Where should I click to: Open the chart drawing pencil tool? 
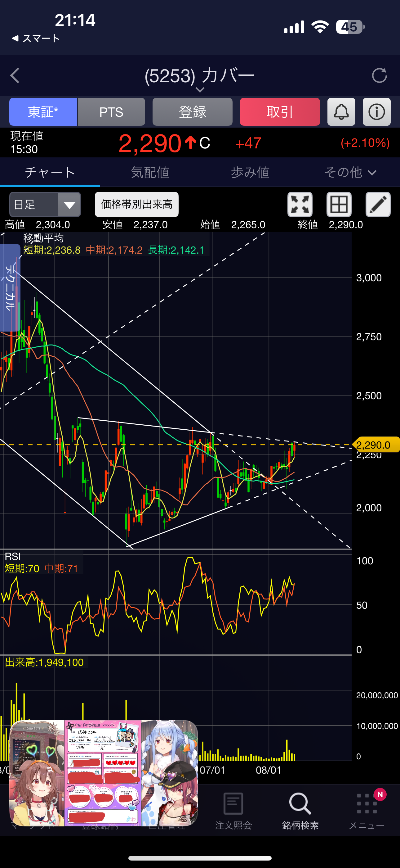pos(378,204)
